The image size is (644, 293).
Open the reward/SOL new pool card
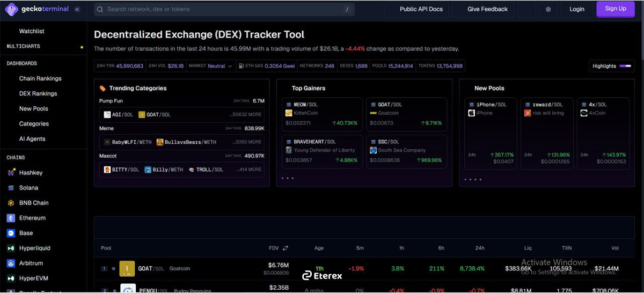(x=547, y=134)
